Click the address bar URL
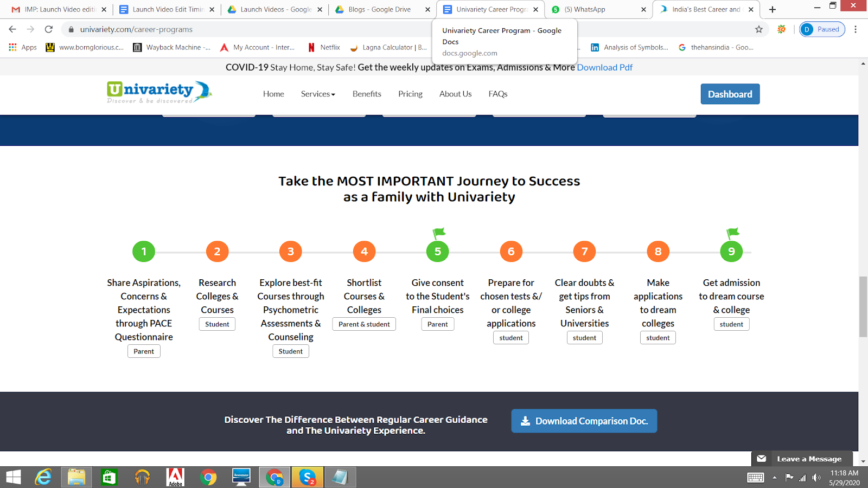This screenshot has width=868, height=488. click(x=137, y=29)
